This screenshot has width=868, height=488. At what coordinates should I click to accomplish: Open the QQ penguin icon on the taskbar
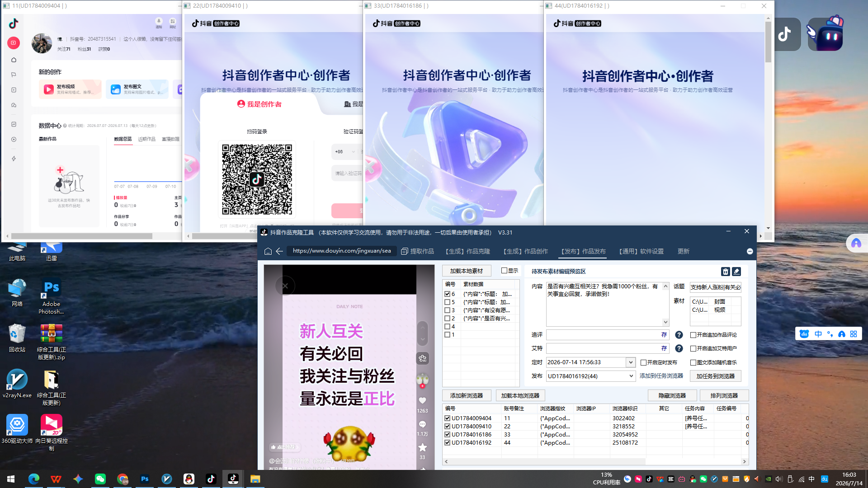[189, 479]
